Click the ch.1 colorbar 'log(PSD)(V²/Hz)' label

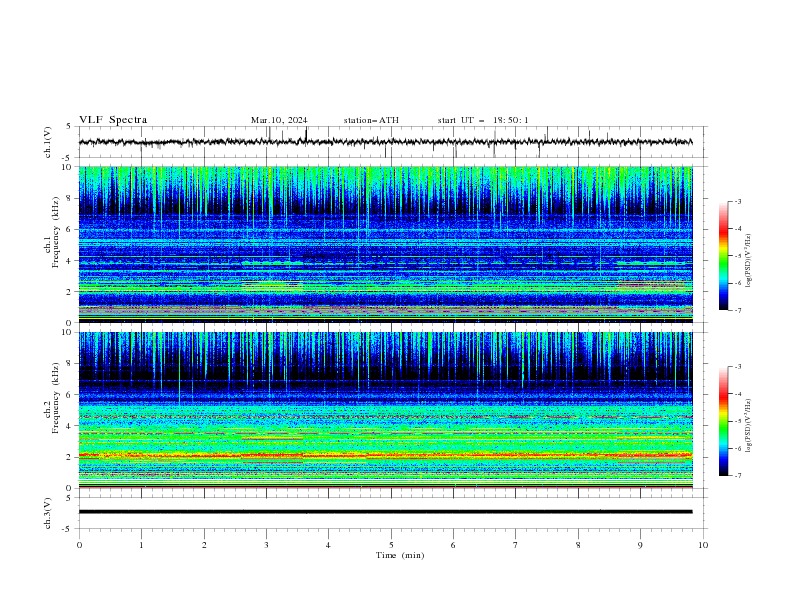749,261
